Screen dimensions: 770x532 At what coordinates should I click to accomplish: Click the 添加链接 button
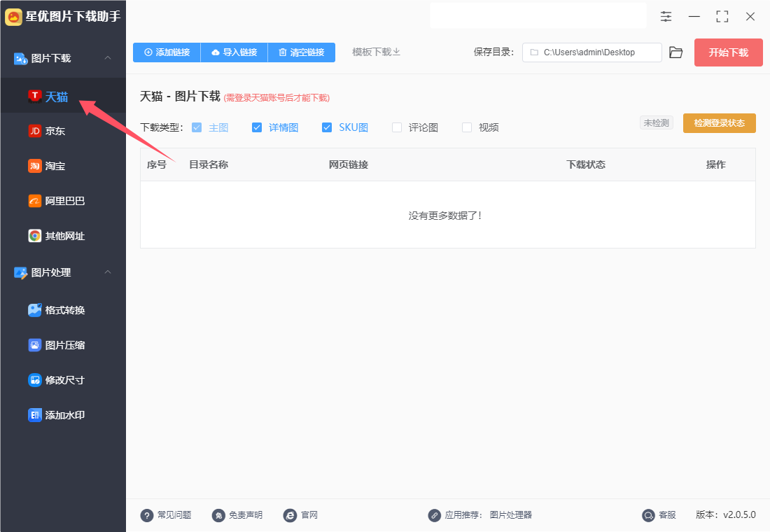tap(167, 52)
